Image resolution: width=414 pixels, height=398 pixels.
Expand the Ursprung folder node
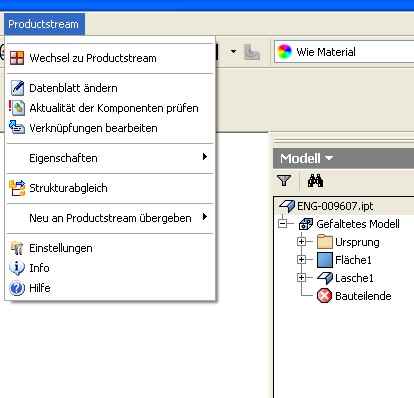pos(301,241)
